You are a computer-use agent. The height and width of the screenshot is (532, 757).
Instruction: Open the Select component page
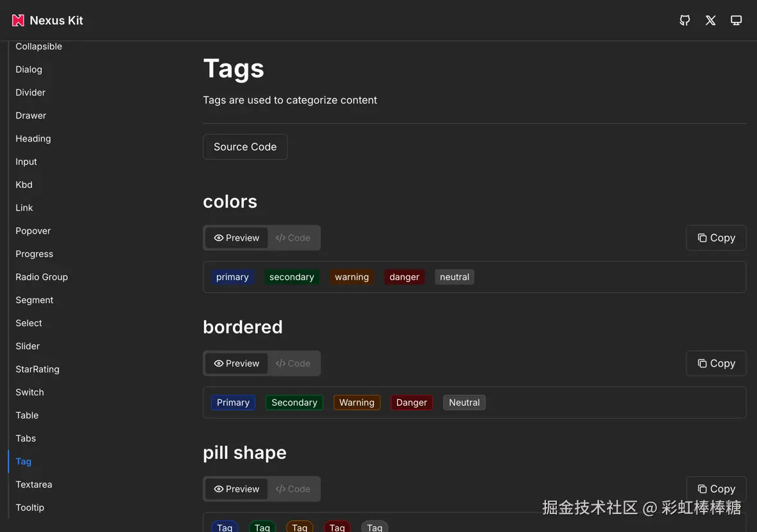(x=29, y=323)
